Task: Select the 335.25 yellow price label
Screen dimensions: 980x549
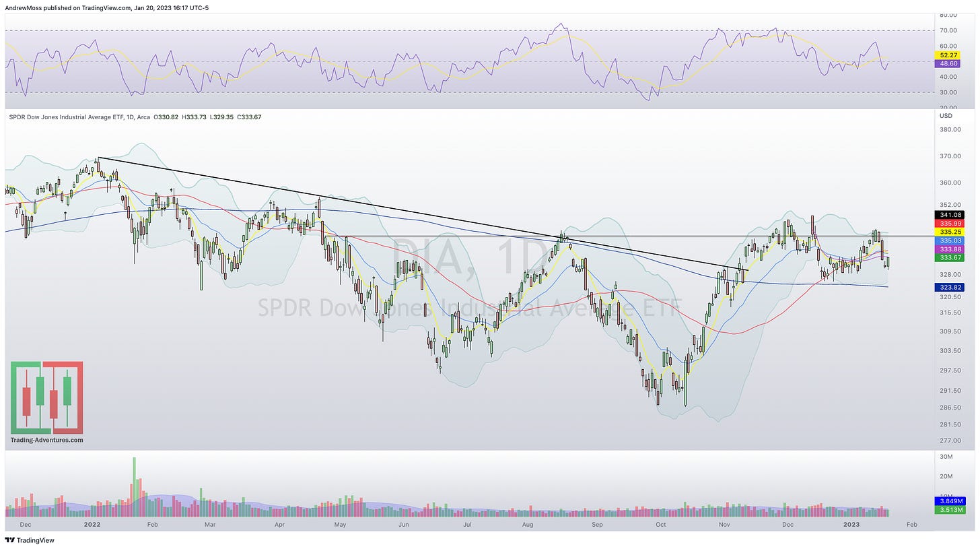Action: [949, 232]
